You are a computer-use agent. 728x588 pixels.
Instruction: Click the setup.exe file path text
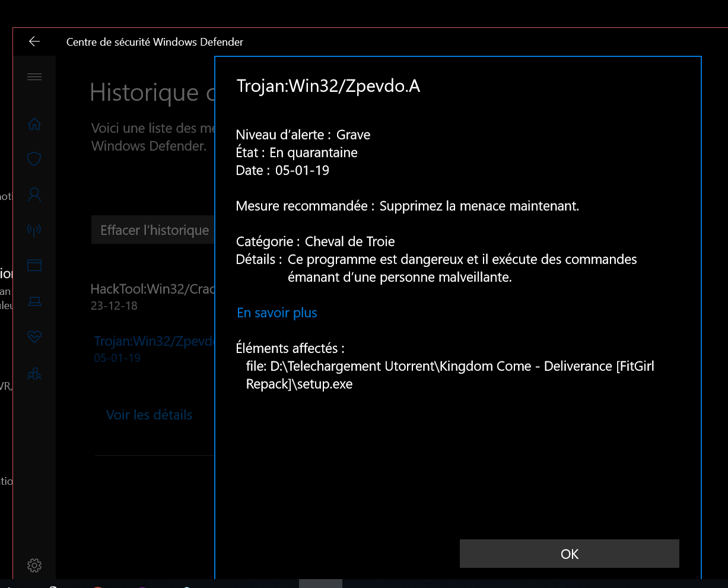click(450, 375)
